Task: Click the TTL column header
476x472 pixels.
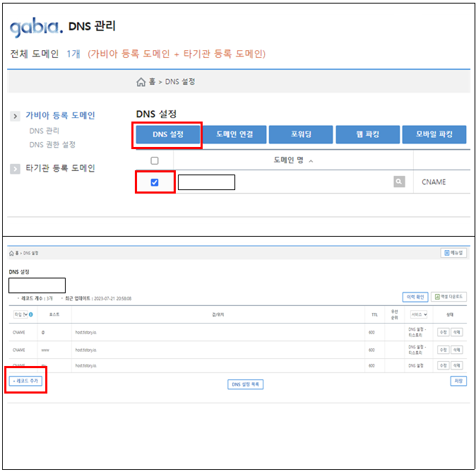Action: tap(374, 314)
